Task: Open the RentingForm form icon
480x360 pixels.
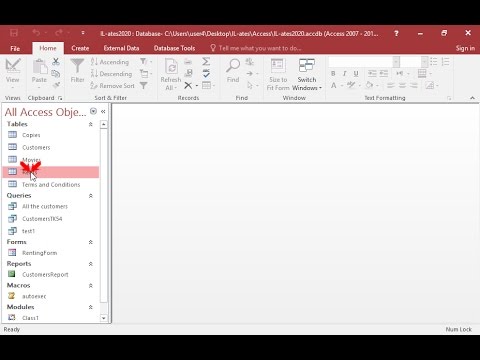Action: 12,253
